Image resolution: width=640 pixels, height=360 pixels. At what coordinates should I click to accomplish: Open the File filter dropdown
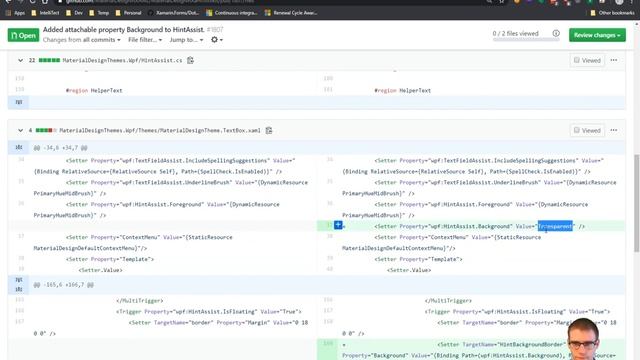pos(145,40)
